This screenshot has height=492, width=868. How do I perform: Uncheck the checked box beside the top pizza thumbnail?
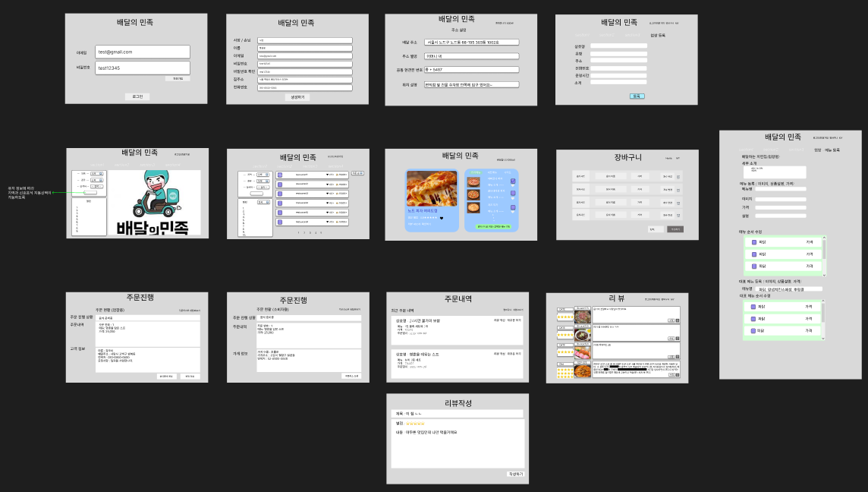(513, 181)
